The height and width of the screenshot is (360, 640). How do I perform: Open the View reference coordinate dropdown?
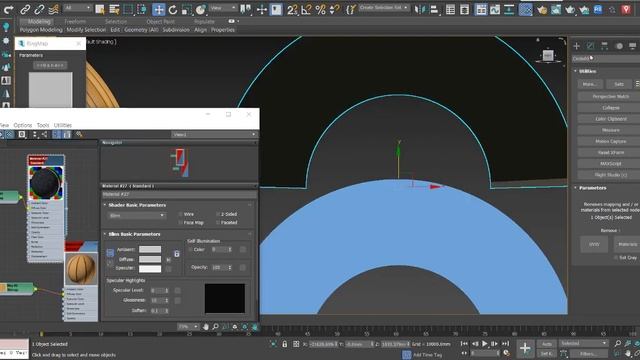223,8
